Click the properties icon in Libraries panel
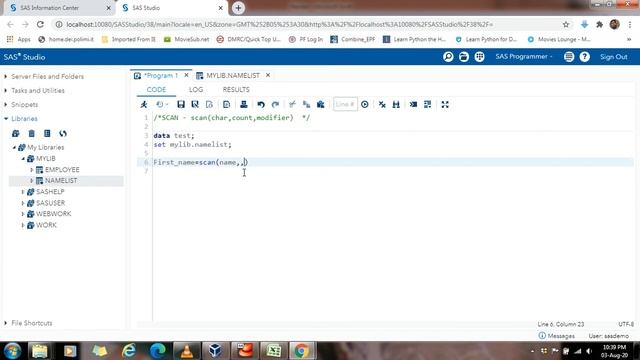Image resolution: width=640 pixels, height=360 pixels. [x=47, y=133]
